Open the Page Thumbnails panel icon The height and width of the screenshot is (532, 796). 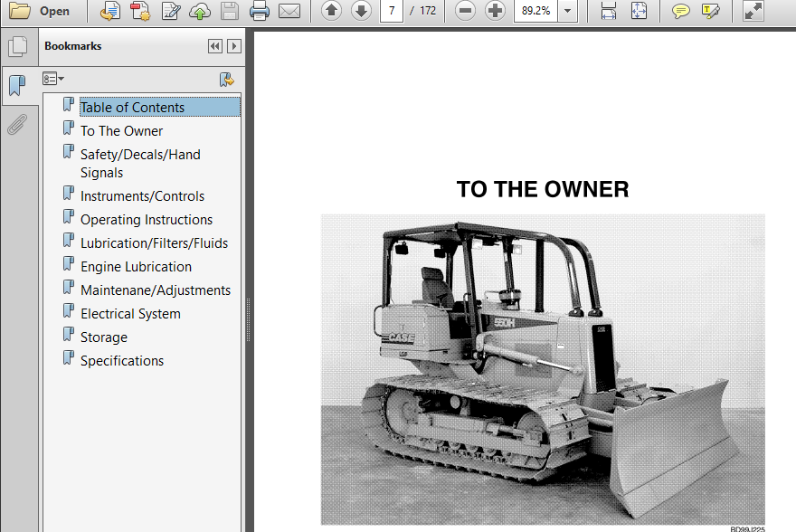[18, 47]
